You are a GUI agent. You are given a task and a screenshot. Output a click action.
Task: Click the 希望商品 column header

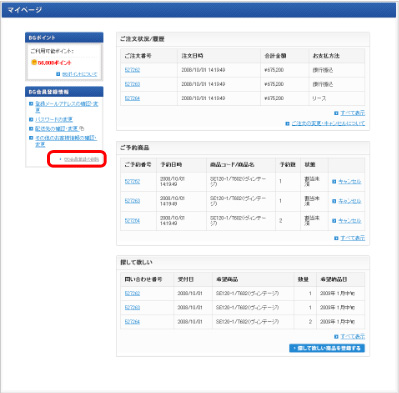pos(227,279)
